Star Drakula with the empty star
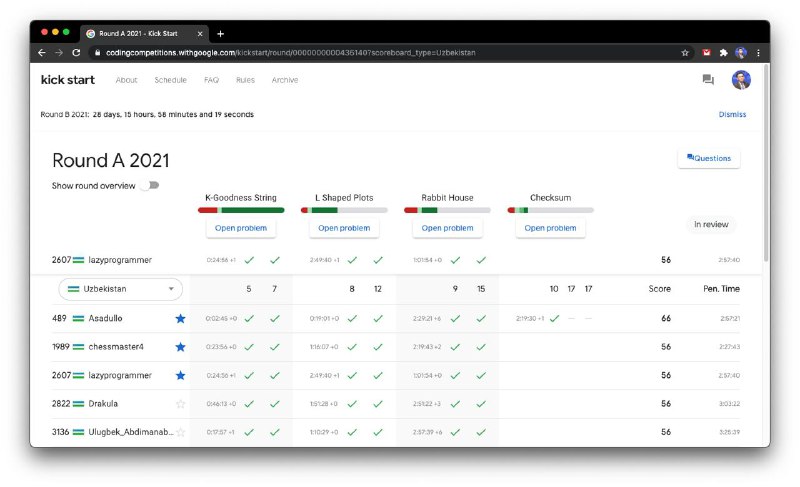 point(180,404)
